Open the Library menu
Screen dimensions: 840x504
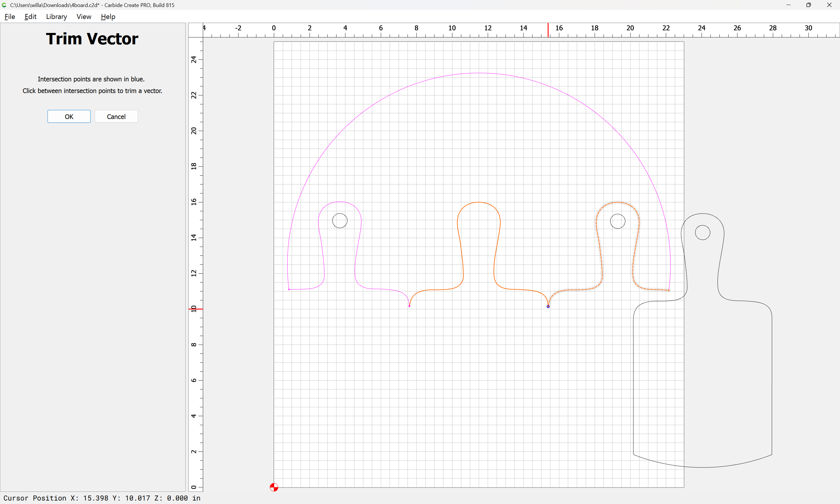56,17
